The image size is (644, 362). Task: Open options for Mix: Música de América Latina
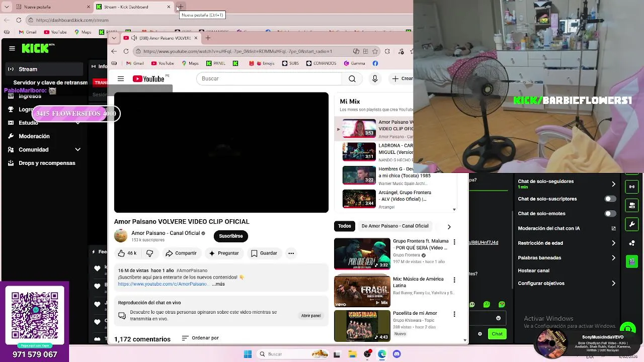tap(454, 280)
